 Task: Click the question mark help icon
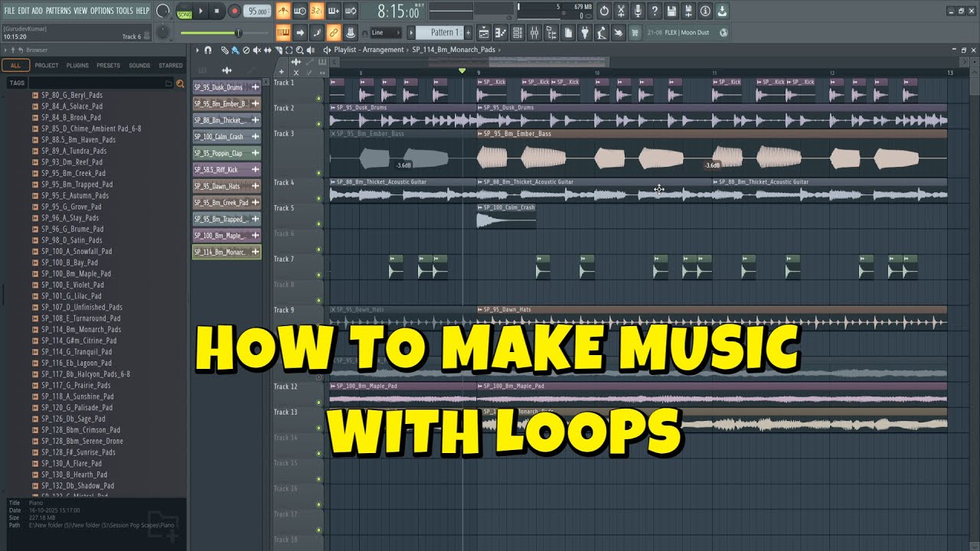click(x=655, y=11)
